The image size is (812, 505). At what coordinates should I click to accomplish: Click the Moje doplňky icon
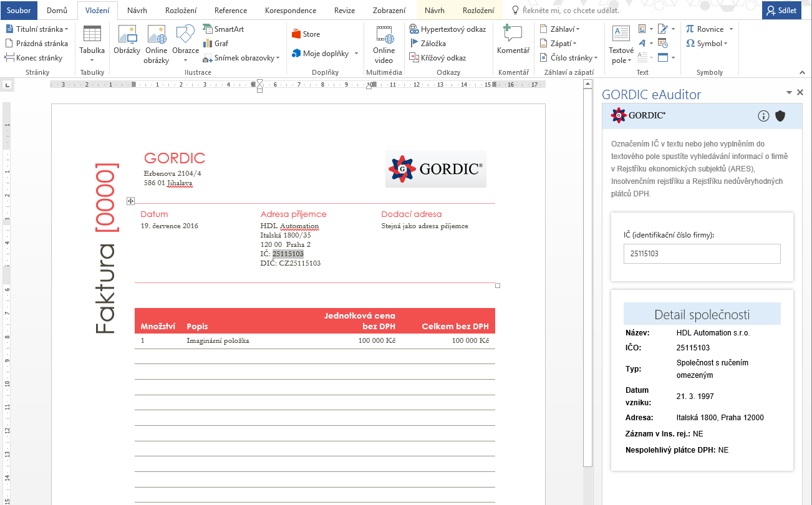296,54
